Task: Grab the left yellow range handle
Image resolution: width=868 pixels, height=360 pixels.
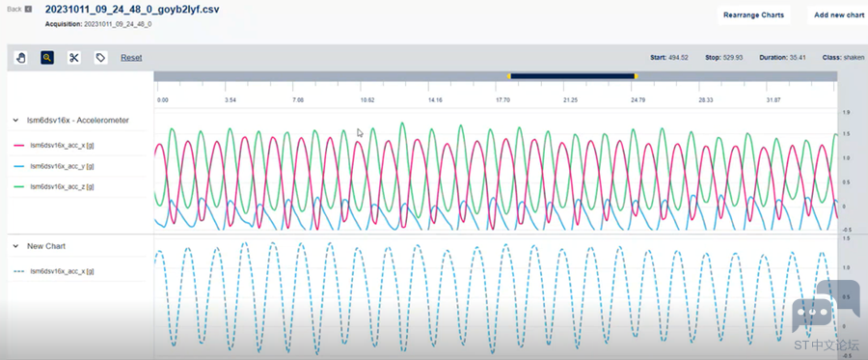Action: coord(508,76)
